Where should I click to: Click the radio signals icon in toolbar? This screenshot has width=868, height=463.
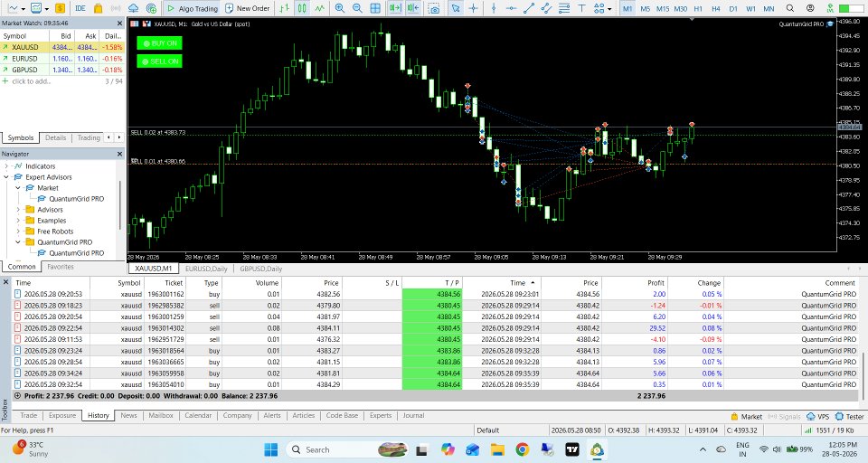[x=116, y=8]
